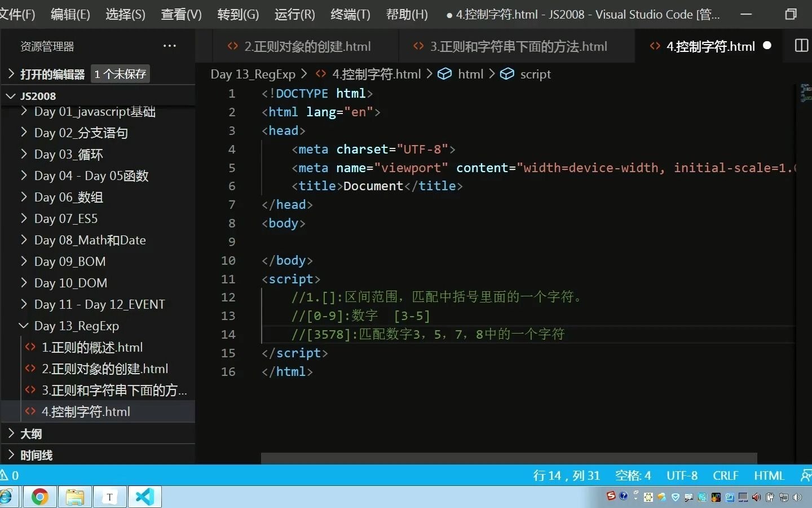Launch Google Chrome from the taskbar

click(39, 497)
